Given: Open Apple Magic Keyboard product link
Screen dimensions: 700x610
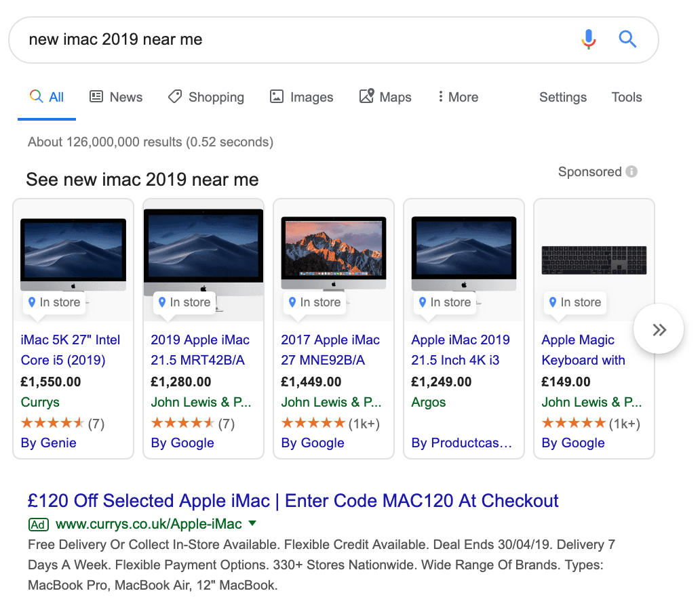Looking at the screenshot, I should click(x=583, y=350).
